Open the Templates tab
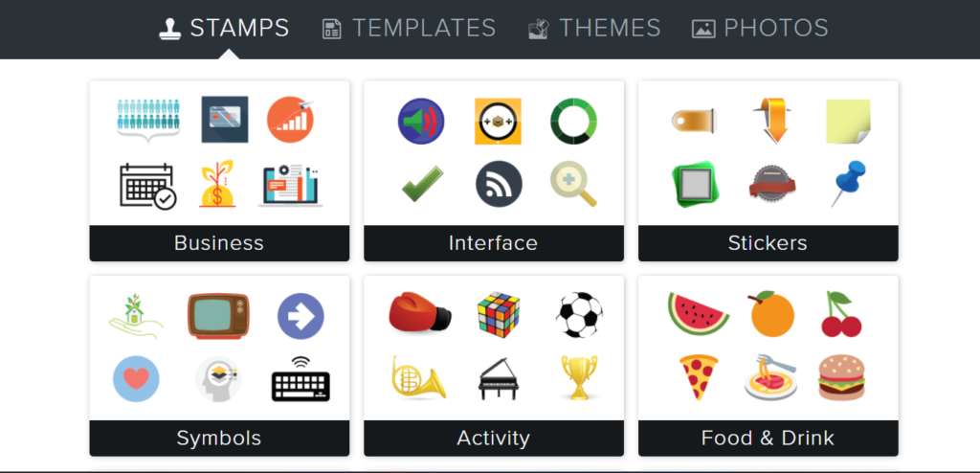The width and height of the screenshot is (980, 473). pos(410,29)
